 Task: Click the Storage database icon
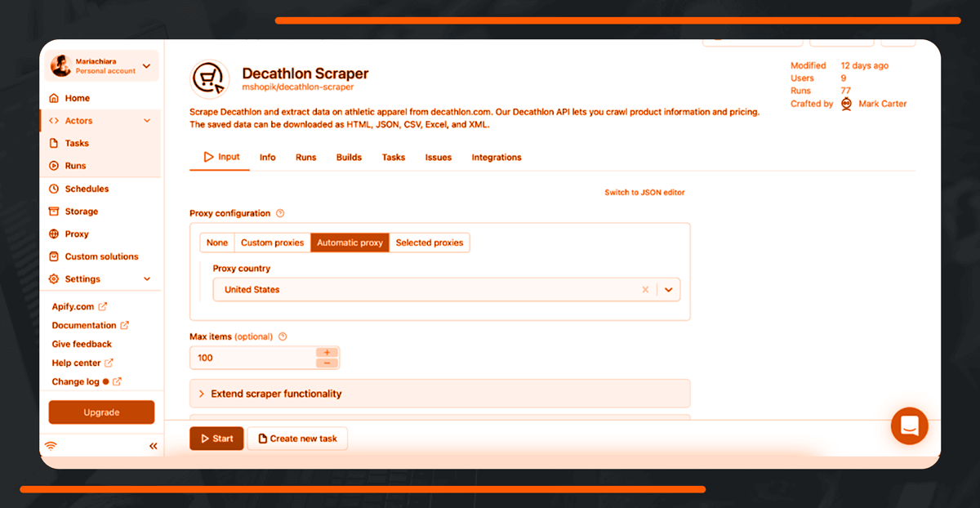point(54,212)
